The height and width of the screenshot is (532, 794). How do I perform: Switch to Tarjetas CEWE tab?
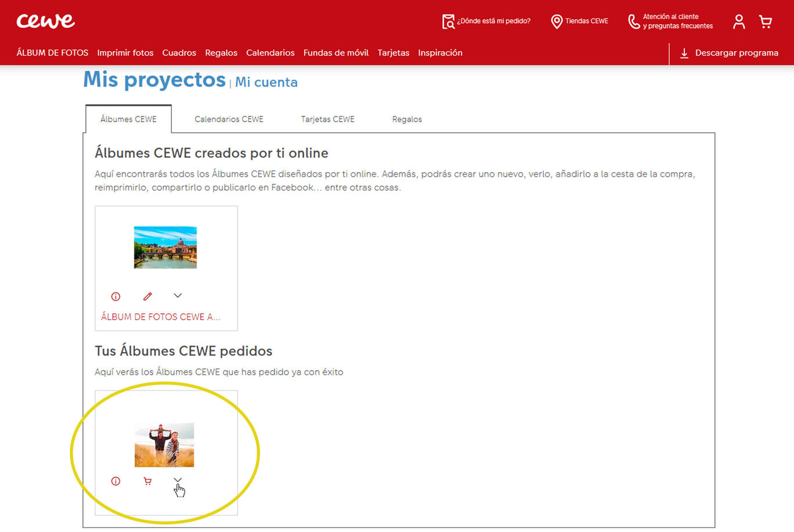point(327,120)
